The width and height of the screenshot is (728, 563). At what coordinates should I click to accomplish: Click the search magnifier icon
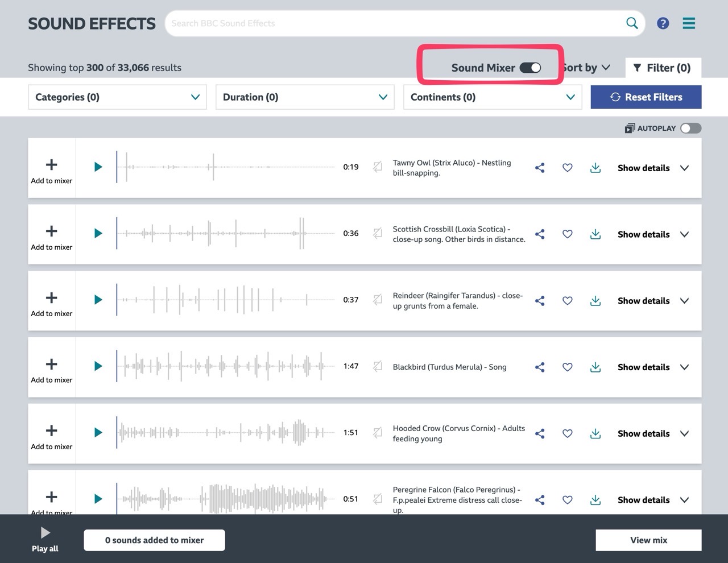[x=631, y=23]
